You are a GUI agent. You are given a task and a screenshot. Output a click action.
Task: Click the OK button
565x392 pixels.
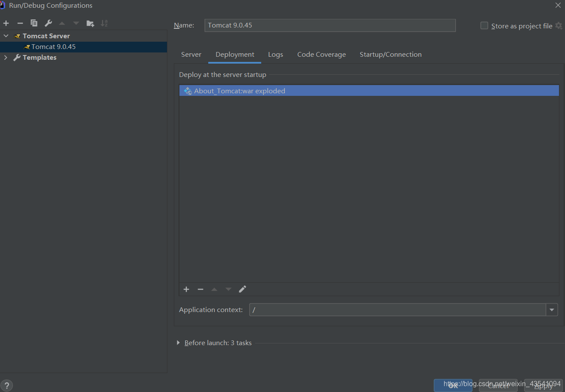pyautogui.click(x=453, y=385)
